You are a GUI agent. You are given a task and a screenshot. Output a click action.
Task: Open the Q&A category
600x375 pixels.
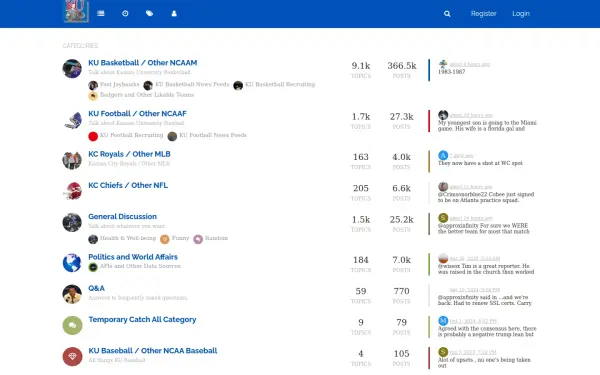96,288
